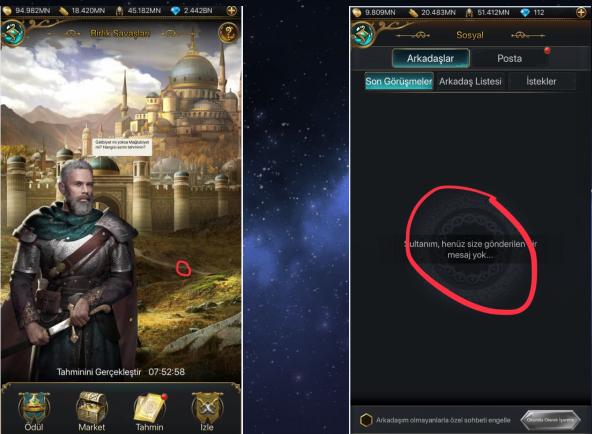Click Tahminini Gerçekleştir countdown text
The image size is (592, 434).
click(121, 372)
